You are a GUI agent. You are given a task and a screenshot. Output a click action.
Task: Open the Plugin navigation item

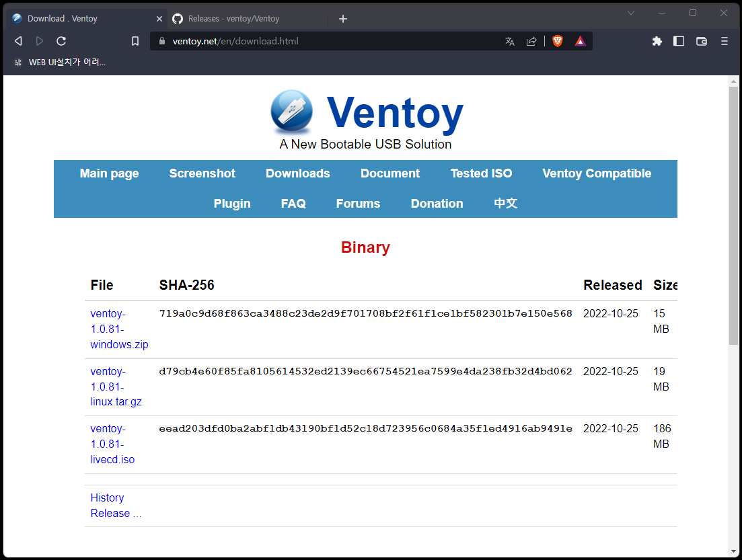click(232, 204)
